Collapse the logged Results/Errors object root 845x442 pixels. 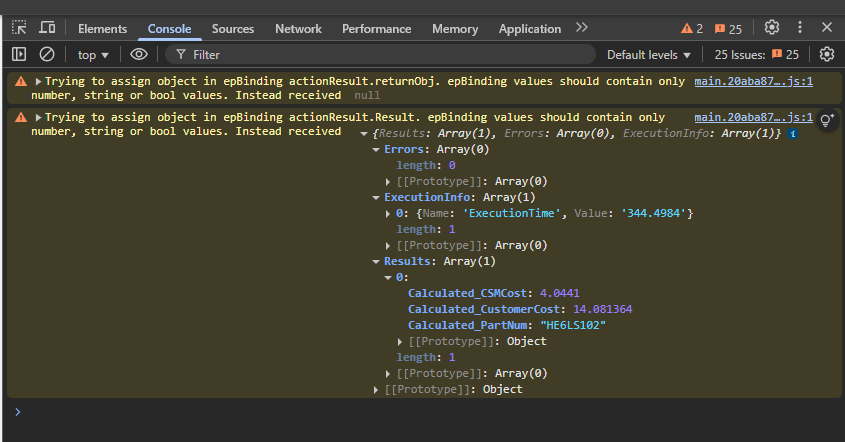[364, 134]
